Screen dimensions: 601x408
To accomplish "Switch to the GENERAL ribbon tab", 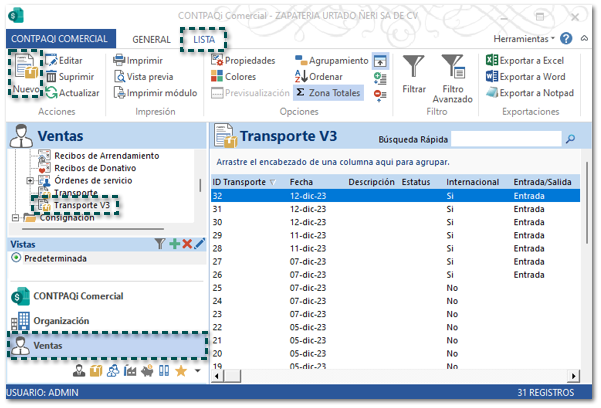I will point(151,38).
